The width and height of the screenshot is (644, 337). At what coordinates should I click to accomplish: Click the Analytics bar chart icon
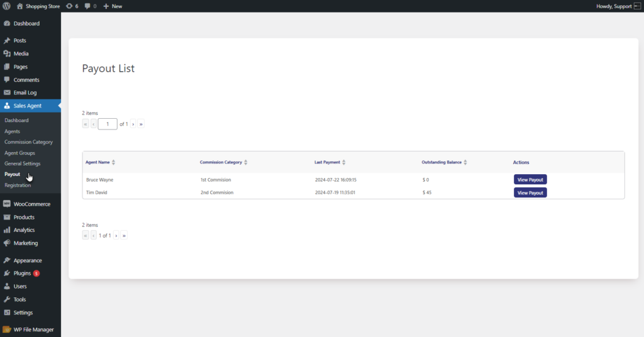point(7,230)
